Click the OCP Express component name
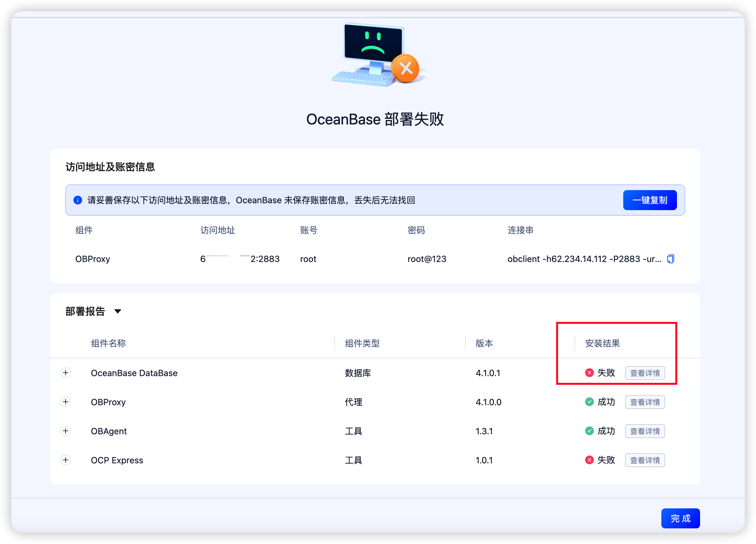Screen dimensions: 756x544 [117, 460]
